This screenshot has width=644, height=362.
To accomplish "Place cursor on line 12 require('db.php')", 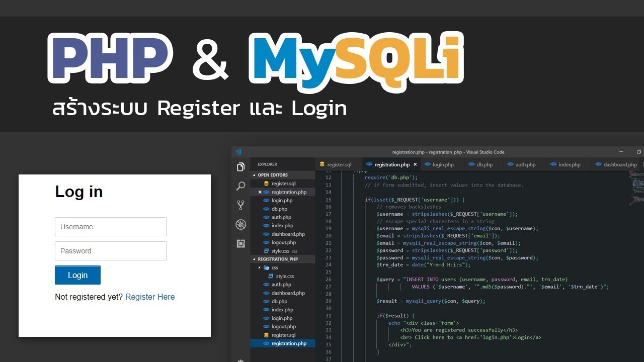I will coord(391,177).
